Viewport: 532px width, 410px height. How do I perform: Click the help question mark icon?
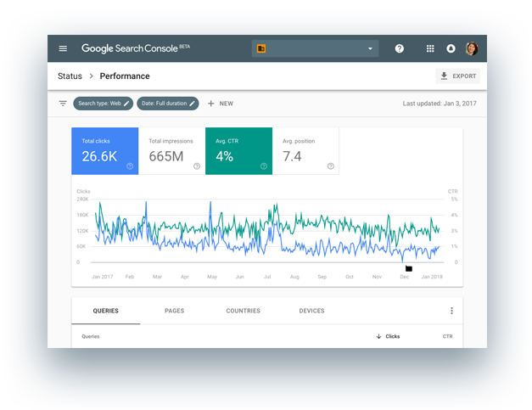pyautogui.click(x=400, y=49)
